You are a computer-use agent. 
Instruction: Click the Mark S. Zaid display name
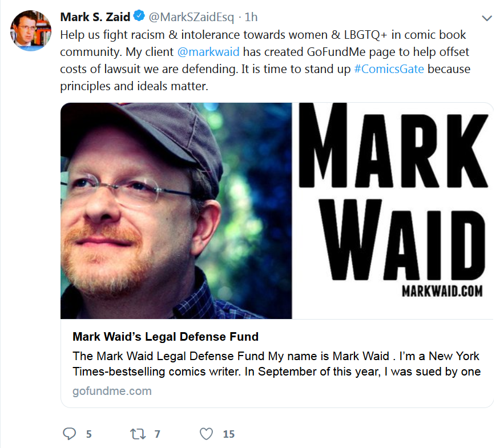click(x=95, y=17)
